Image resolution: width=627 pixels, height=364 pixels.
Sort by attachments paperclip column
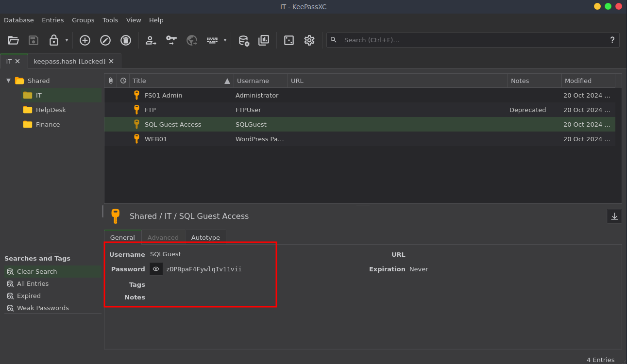pos(111,81)
